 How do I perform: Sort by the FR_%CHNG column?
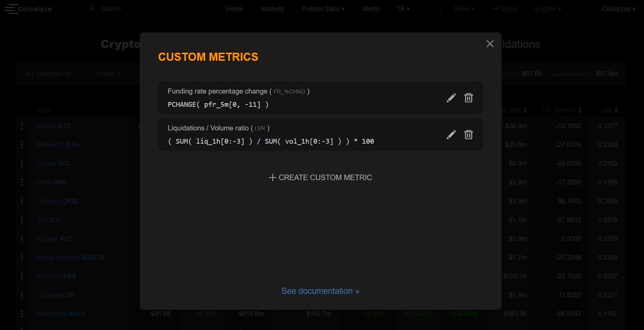coord(562,110)
